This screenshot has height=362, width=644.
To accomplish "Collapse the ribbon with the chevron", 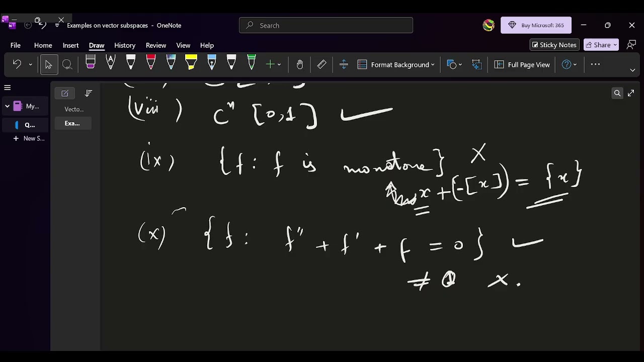I will 632,70.
